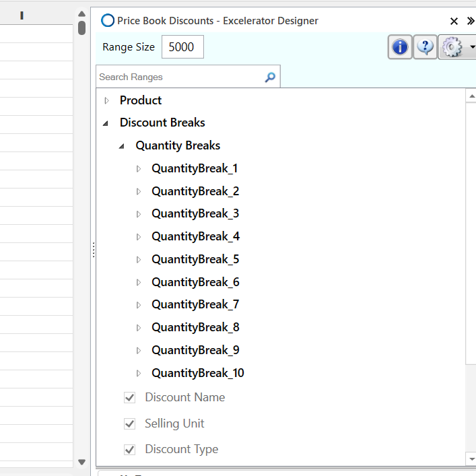
Task: Click the blue information icon button
Action: 401,47
